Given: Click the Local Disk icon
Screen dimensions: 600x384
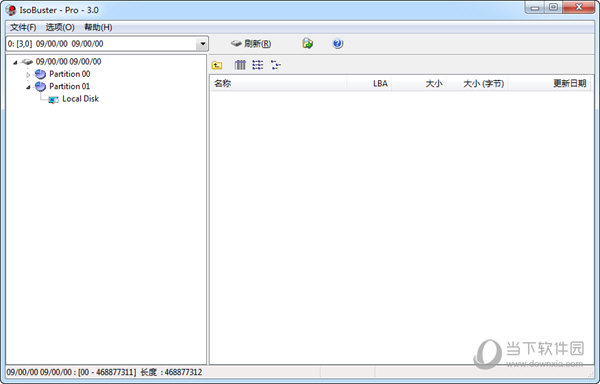Looking at the screenshot, I should tap(54, 99).
